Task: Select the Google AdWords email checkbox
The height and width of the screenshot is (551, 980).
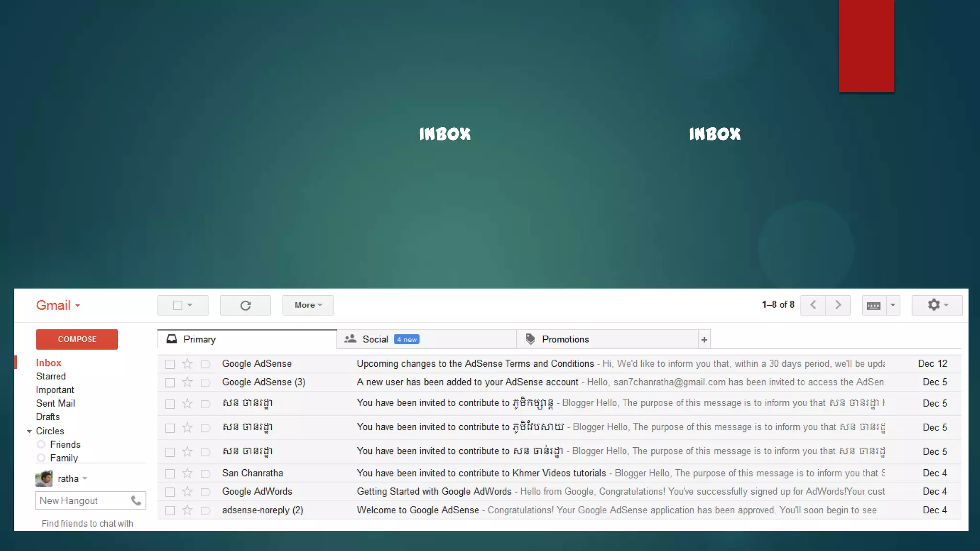Action: (170, 492)
